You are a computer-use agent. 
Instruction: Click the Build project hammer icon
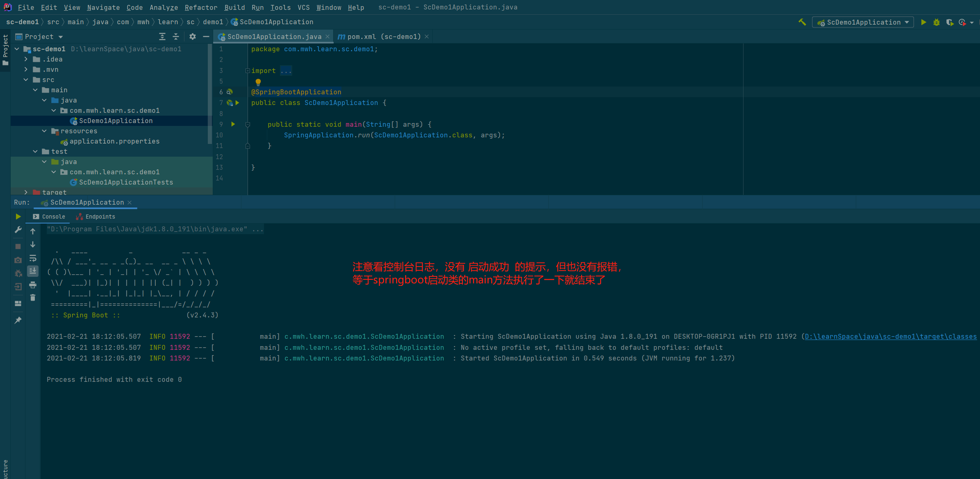coord(802,22)
